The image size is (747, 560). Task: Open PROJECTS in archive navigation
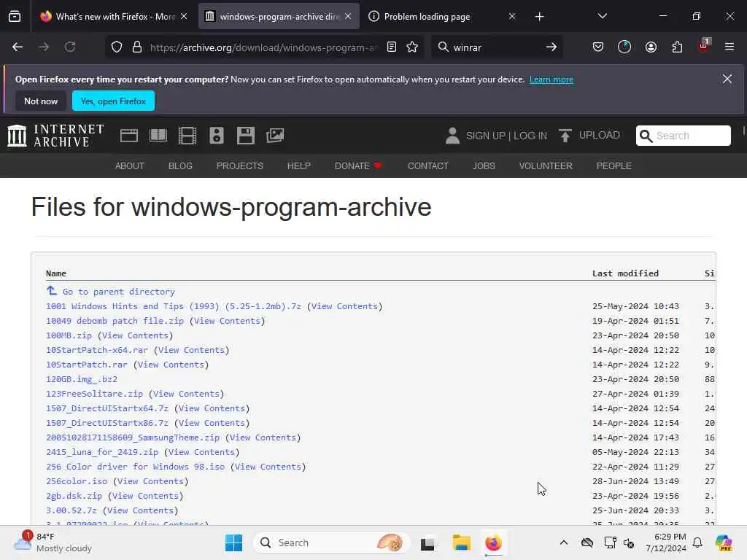coord(239,166)
